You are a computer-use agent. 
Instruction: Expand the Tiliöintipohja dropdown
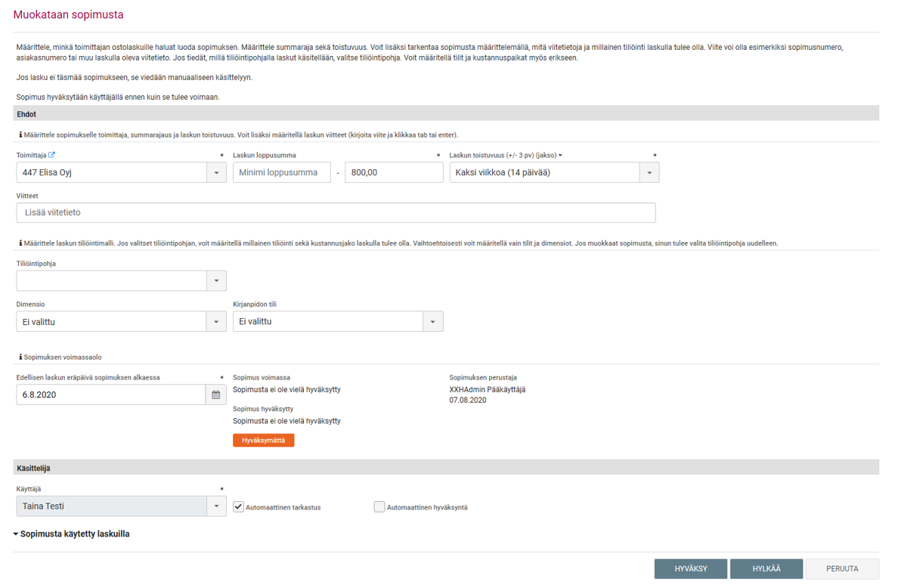point(216,280)
